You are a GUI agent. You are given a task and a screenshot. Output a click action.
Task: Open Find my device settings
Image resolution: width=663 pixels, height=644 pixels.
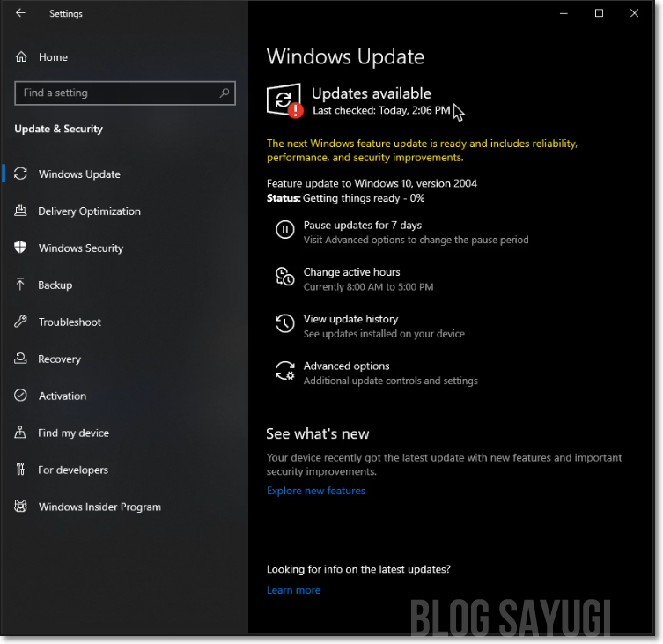tap(74, 433)
